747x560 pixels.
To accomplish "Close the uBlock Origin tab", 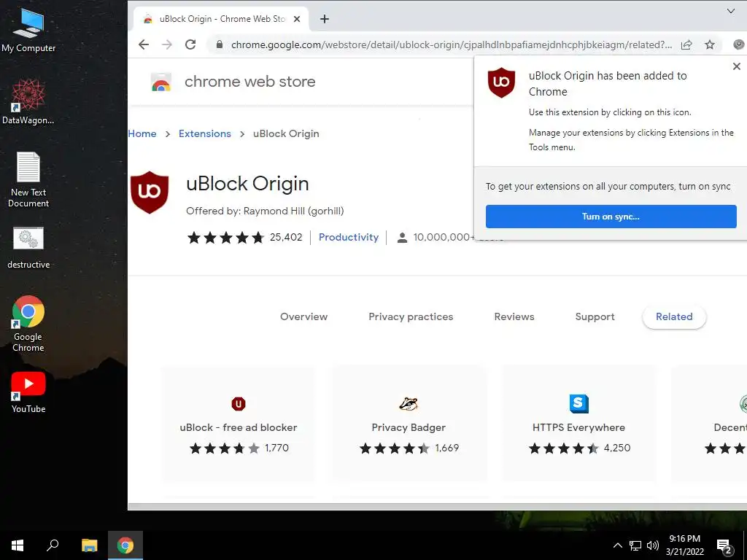I will [x=297, y=19].
